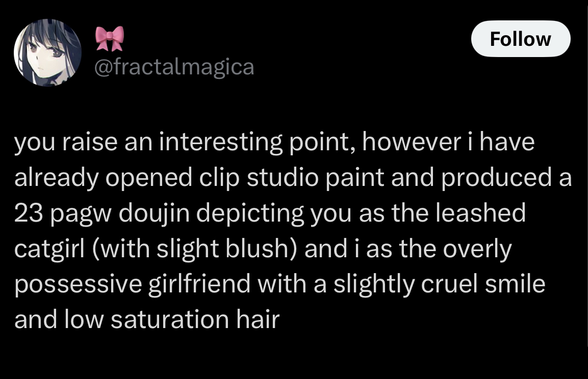The image size is (588, 379).
Task: Click the Follow button
Action: [521, 39]
